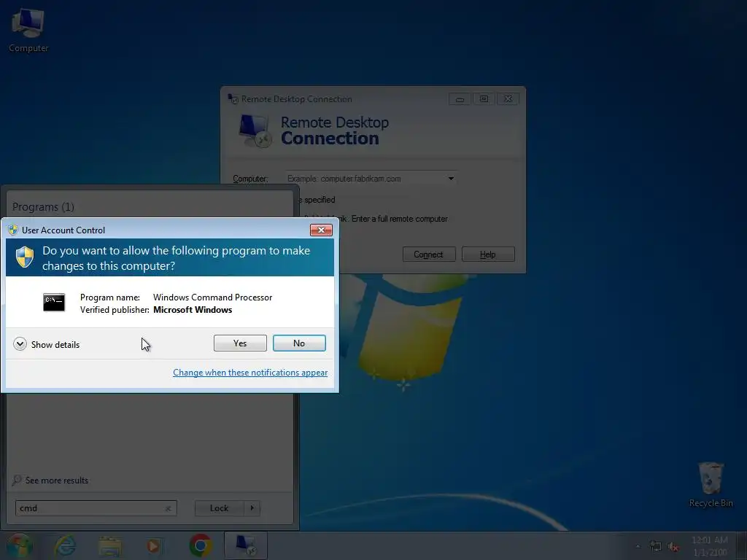Click the cmd search box in Start menu
Viewport: 747px width, 560px height.
coord(96,508)
